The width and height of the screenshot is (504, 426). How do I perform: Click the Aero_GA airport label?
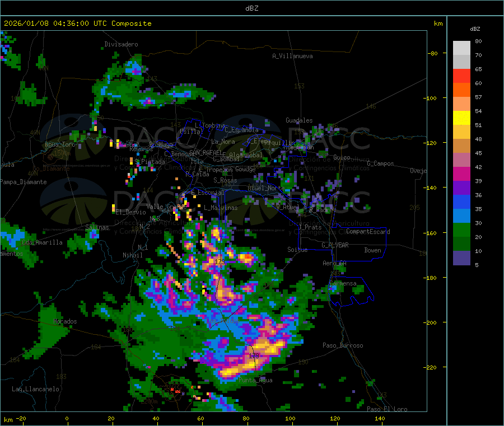point(335,263)
